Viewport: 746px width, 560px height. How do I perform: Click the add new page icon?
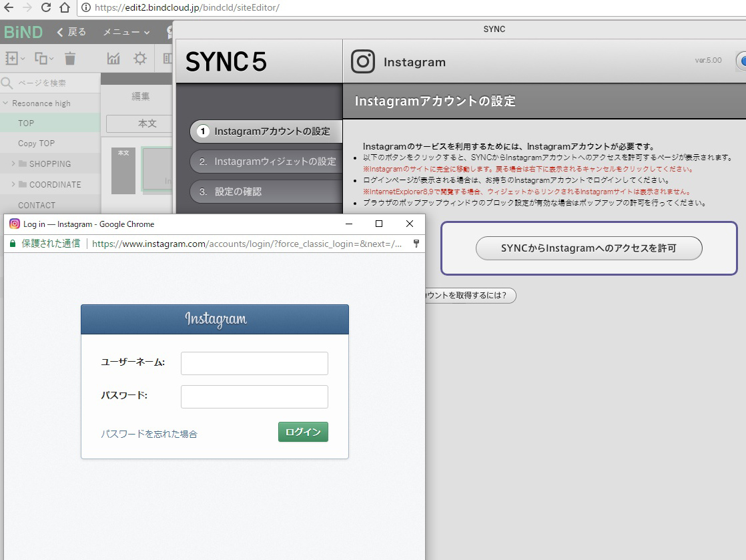pos(12,58)
